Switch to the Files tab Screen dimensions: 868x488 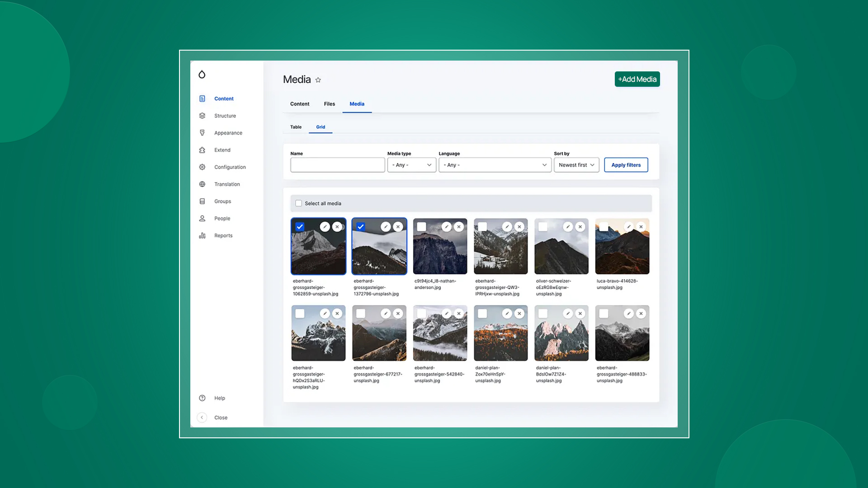[x=330, y=104]
